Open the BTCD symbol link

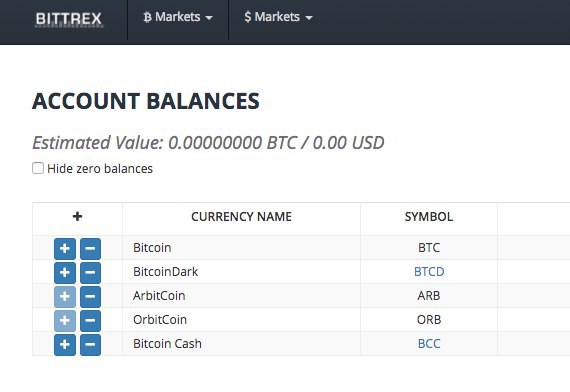(x=429, y=272)
